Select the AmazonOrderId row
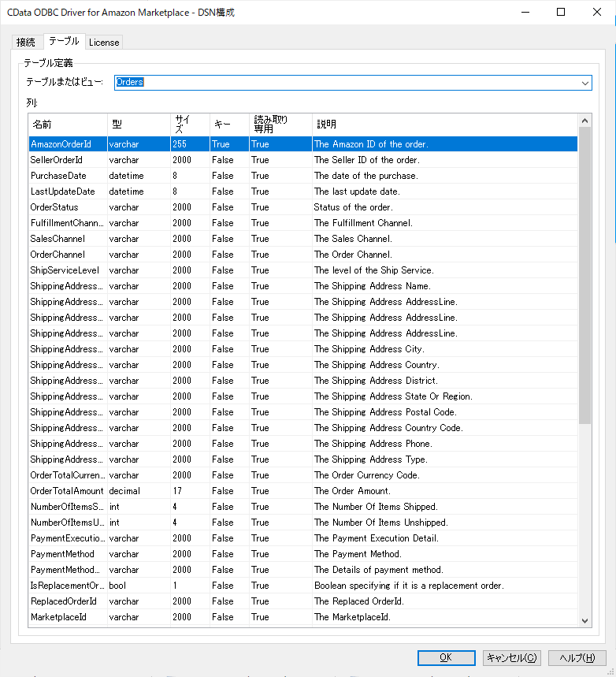This screenshot has width=616, height=677. coord(303,144)
